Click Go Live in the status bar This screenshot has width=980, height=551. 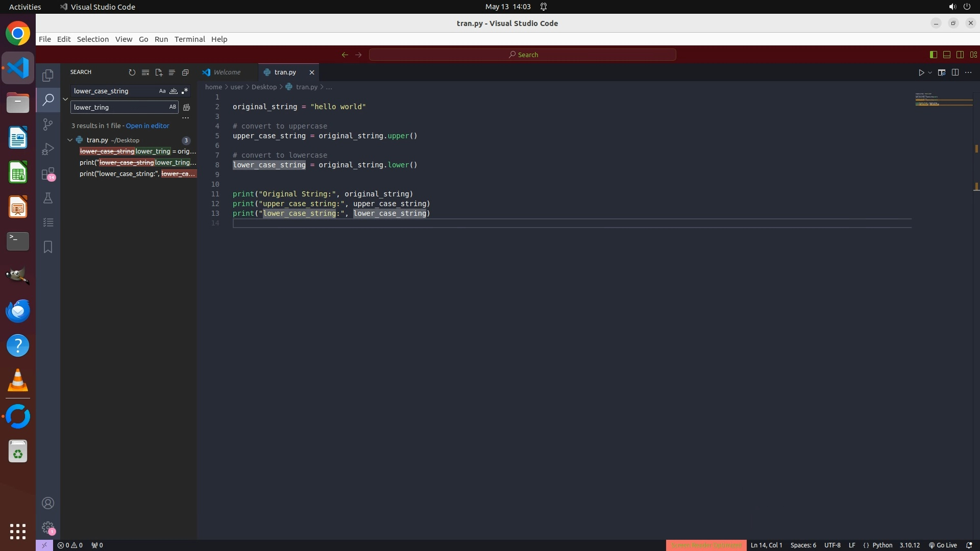pyautogui.click(x=943, y=545)
